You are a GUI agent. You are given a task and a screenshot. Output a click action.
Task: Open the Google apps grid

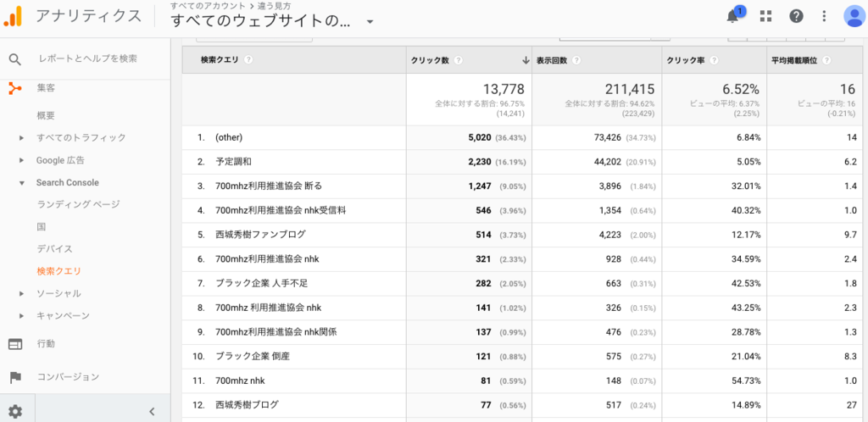point(765,16)
